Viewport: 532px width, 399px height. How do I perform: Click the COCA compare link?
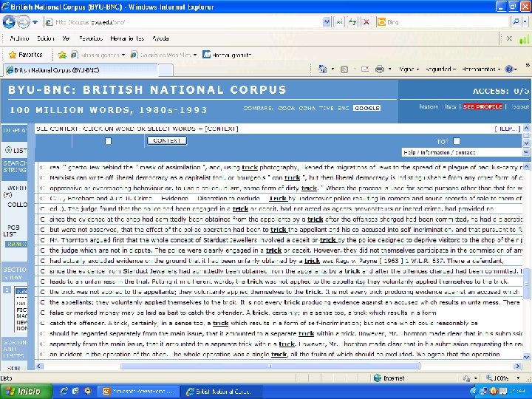(287, 108)
